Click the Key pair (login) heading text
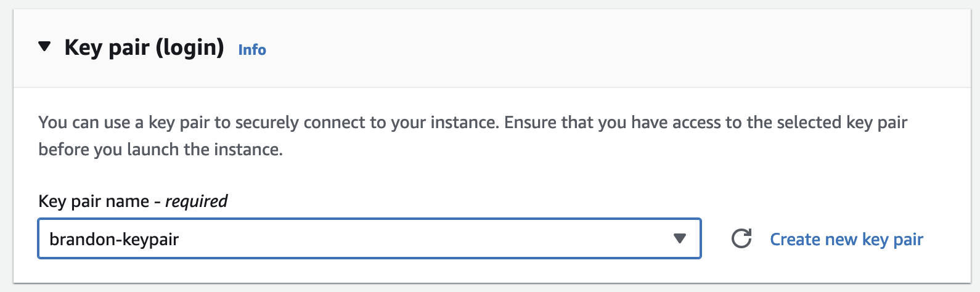The height and width of the screenshot is (292, 980). point(144,47)
